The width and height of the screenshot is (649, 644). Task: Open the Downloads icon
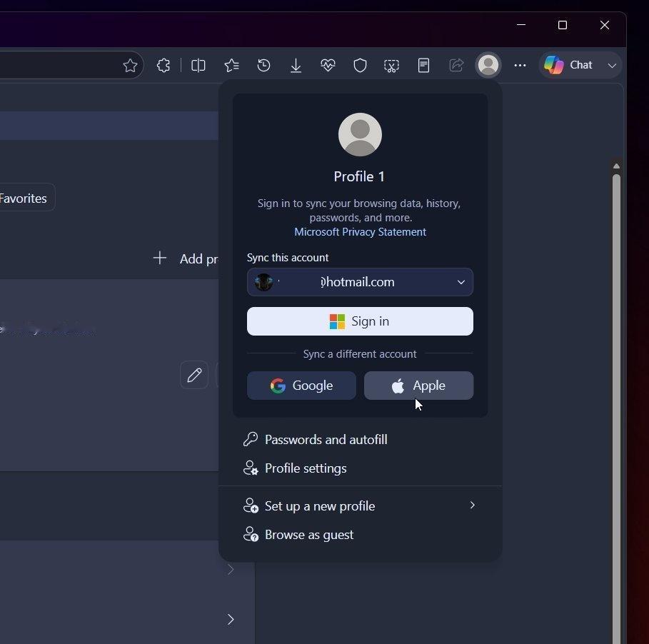(x=296, y=66)
